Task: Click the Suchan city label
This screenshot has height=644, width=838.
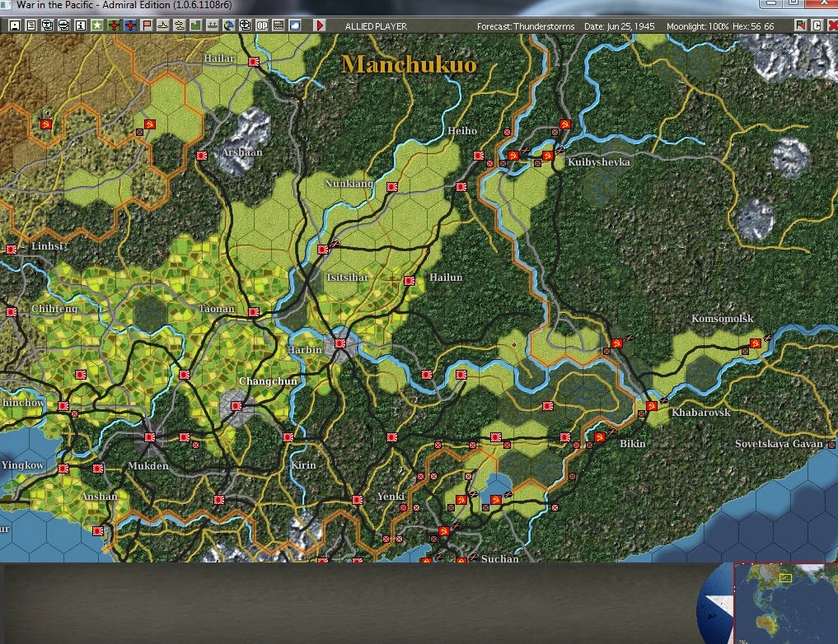Action: [x=499, y=558]
